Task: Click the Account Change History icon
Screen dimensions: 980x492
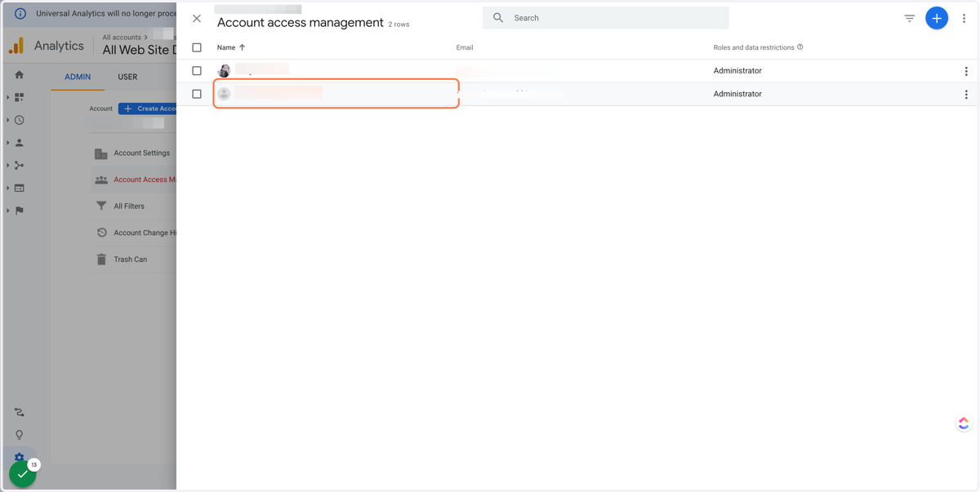Action: (x=101, y=233)
